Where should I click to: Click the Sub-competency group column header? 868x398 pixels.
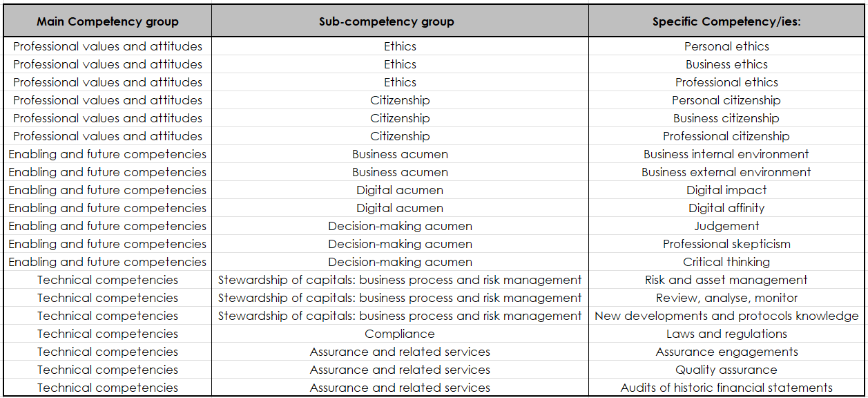pyautogui.click(x=400, y=21)
